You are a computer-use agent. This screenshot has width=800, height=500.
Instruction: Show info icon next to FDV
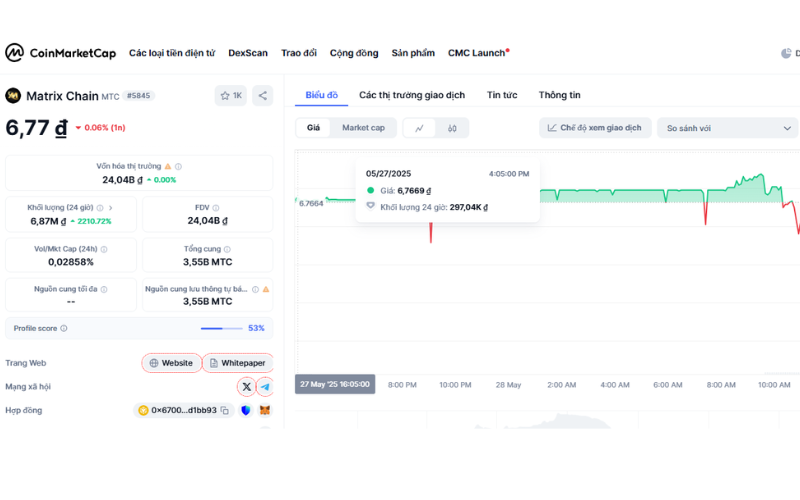coord(216,208)
